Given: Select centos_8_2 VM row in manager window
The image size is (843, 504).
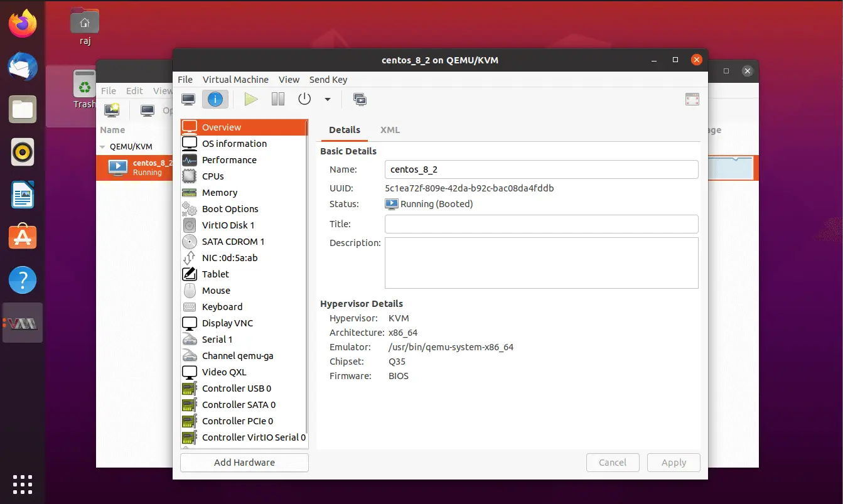Looking at the screenshot, I should point(134,168).
